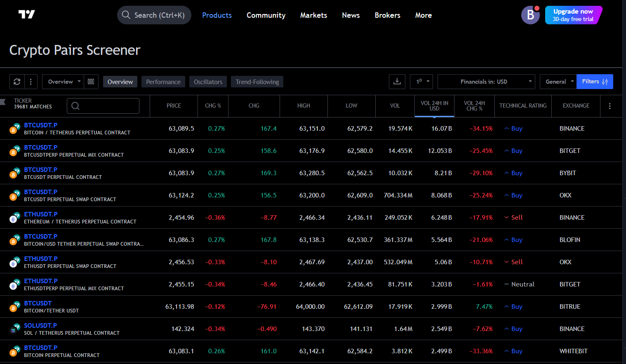The height and width of the screenshot is (364, 626).
Task: Open the General screen dropdown
Action: (x=558, y=82)
